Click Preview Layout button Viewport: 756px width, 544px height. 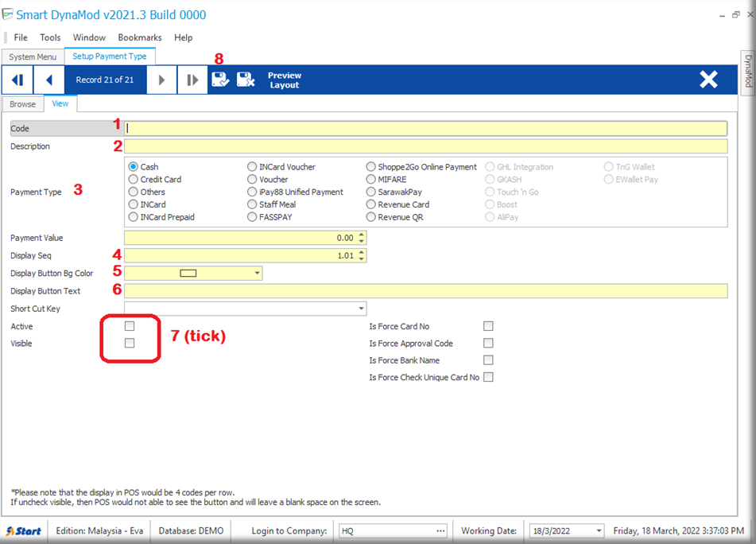pyautogui.click(x=285, y=80)
